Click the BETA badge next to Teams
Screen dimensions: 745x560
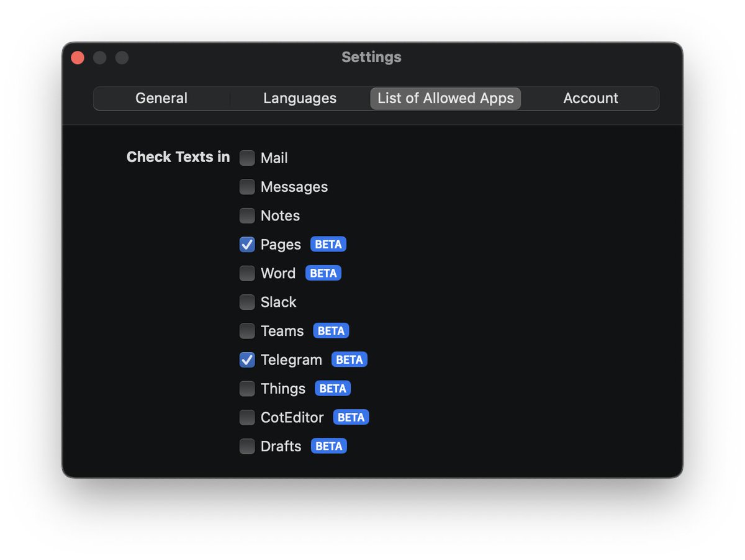[331, 331]
